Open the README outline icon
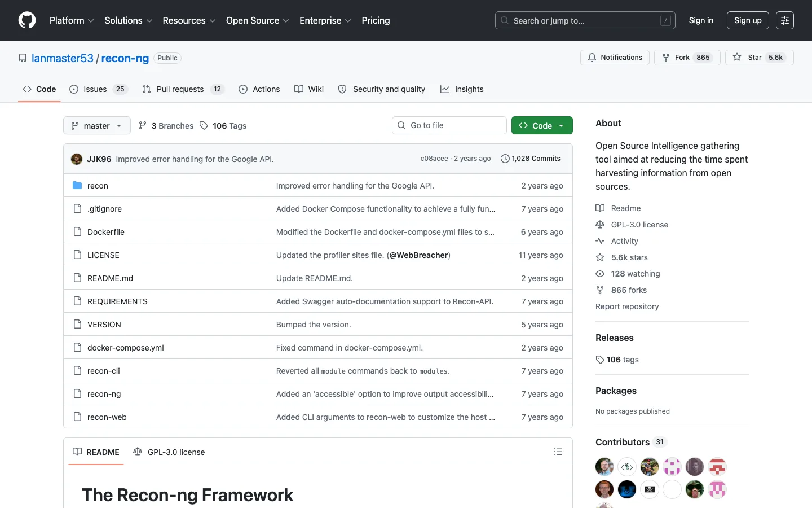This screenshot has height=508, width=812. (558, 452)
